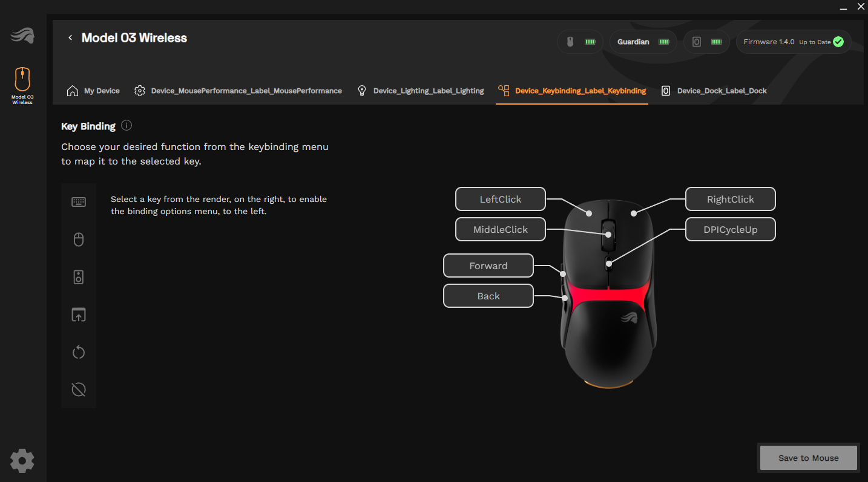Screen dimensions: 868x482
Task: Click the Key Binding info icon
Action: pos(127,126)
